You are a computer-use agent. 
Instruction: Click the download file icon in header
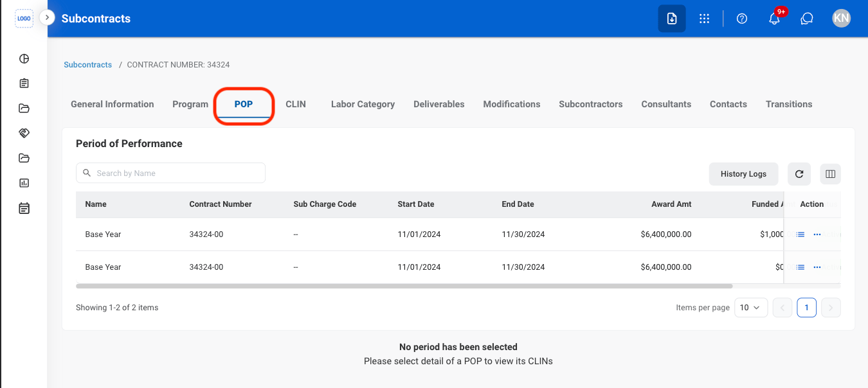click(x=672, y=19)
